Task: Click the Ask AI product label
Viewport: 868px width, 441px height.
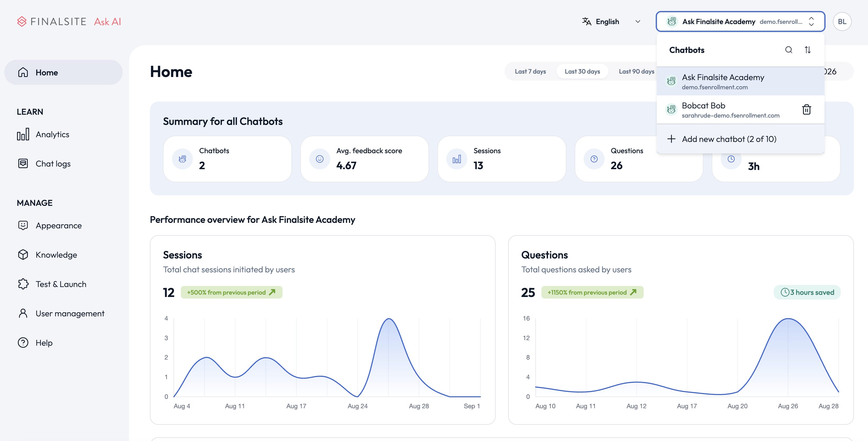Action: click(107, 21)
